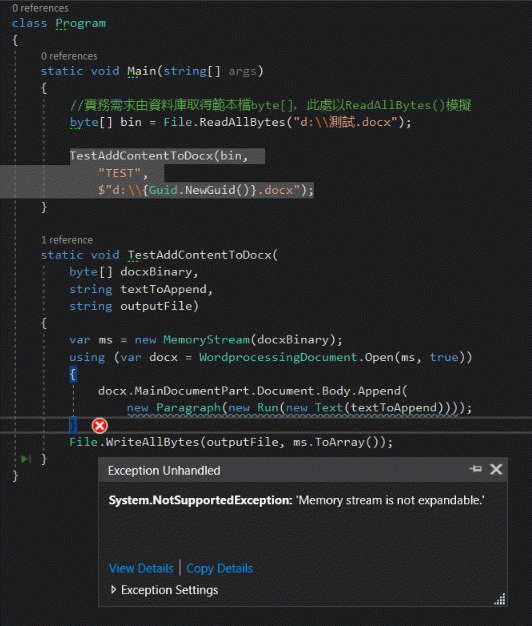532x626 pixels.
Task: Close the Exception Unhandled popup
Action: coord(496,469)
